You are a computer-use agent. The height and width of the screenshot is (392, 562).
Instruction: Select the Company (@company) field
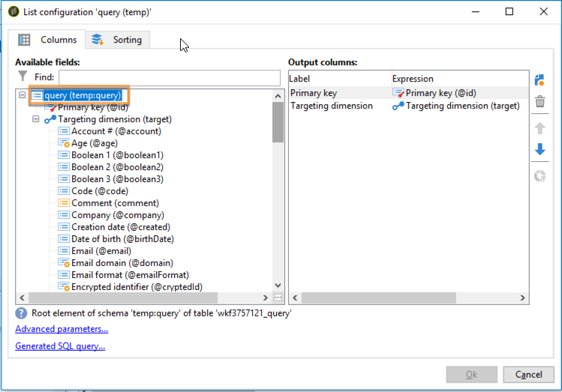118,215
